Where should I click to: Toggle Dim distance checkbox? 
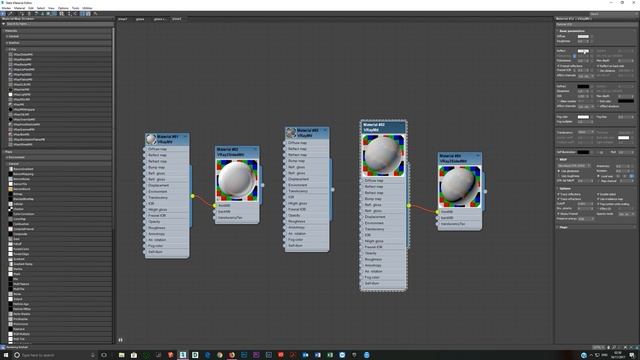598,71
